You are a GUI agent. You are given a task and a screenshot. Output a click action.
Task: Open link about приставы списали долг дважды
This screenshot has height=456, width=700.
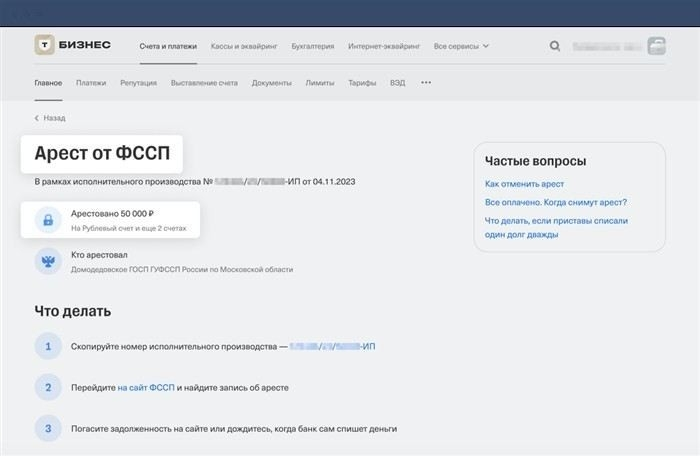click(x=556, y=227)
